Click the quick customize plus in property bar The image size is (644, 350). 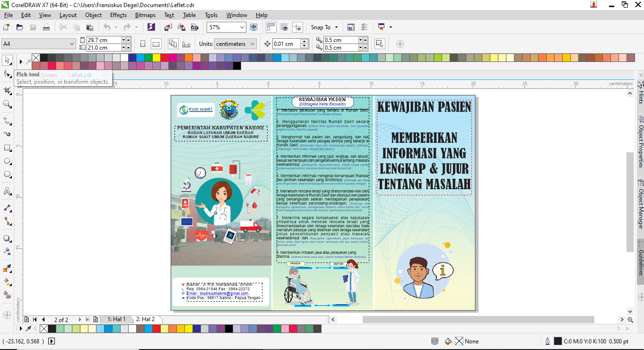pos(400,44)
